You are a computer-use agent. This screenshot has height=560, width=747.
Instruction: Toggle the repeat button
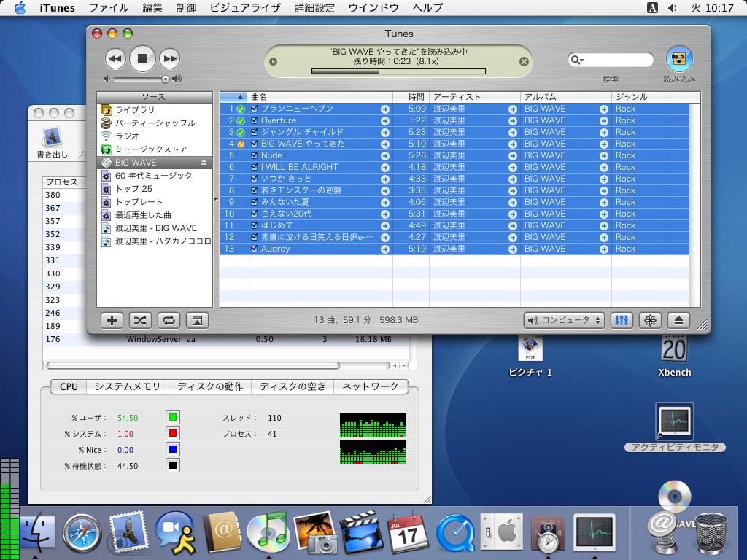[x=169, y=321]
